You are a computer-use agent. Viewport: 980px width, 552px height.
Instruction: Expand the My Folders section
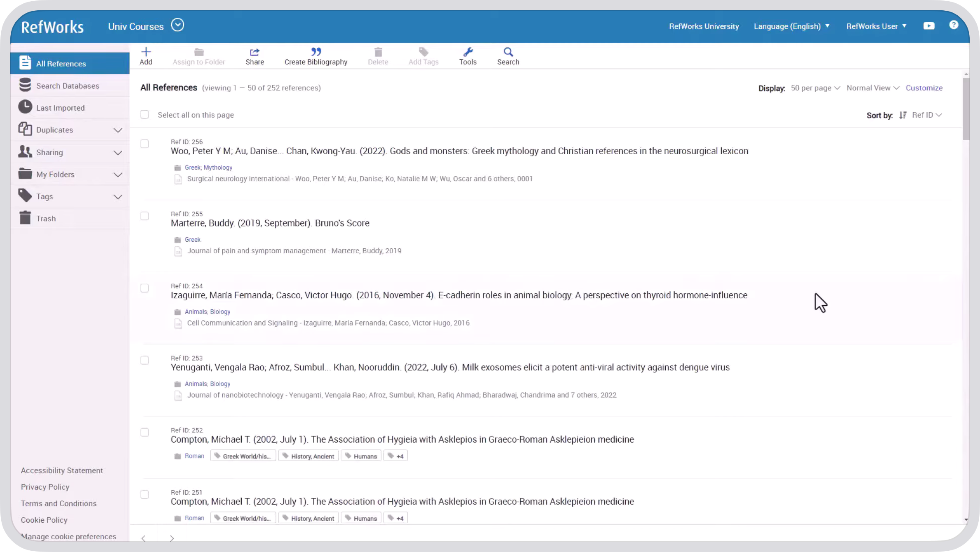coord(117,175)
